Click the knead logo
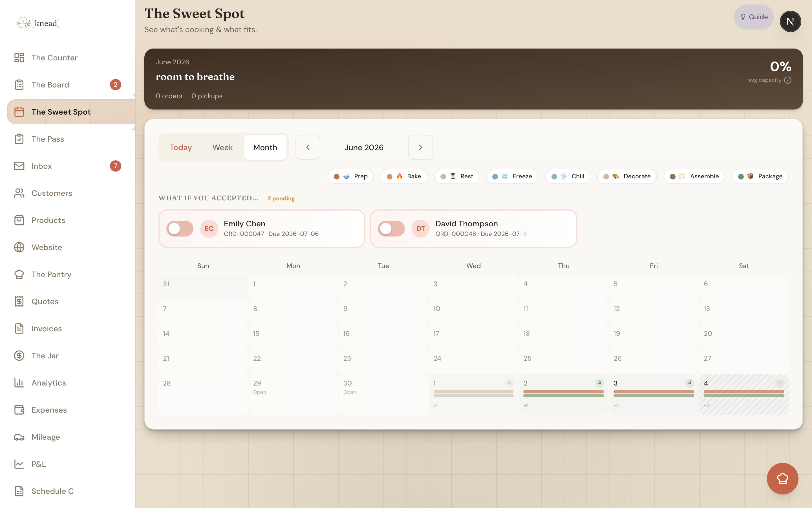 [x=38, y=23]
